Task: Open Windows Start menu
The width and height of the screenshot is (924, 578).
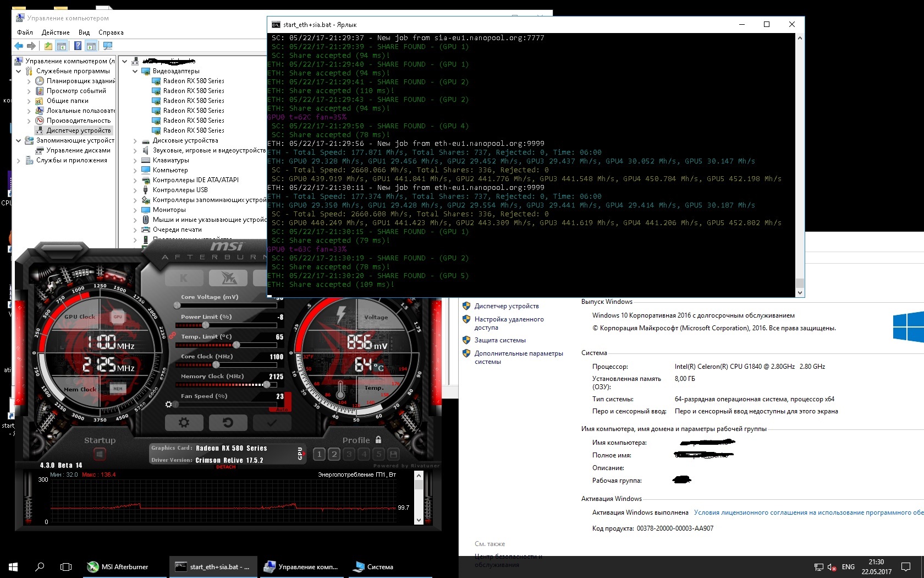Action: point(13,566)
